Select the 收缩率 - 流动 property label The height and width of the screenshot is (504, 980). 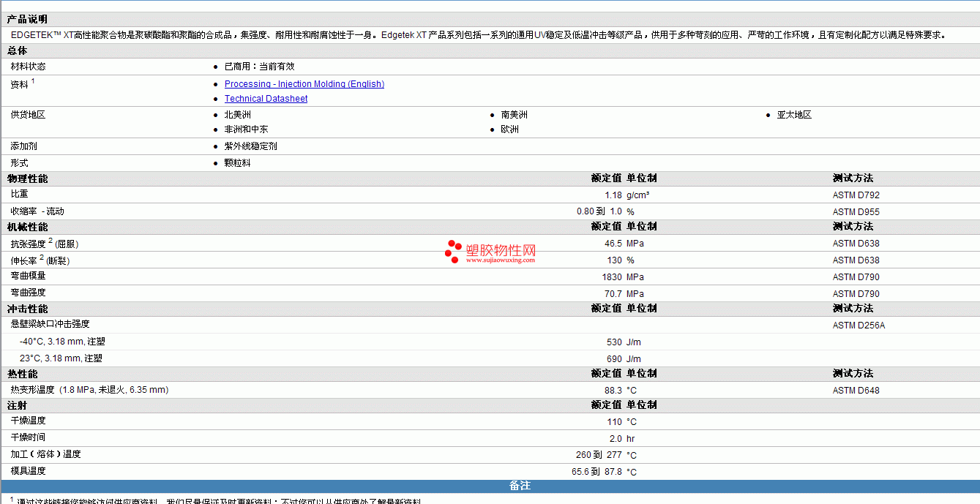click(x=37, y=211)
